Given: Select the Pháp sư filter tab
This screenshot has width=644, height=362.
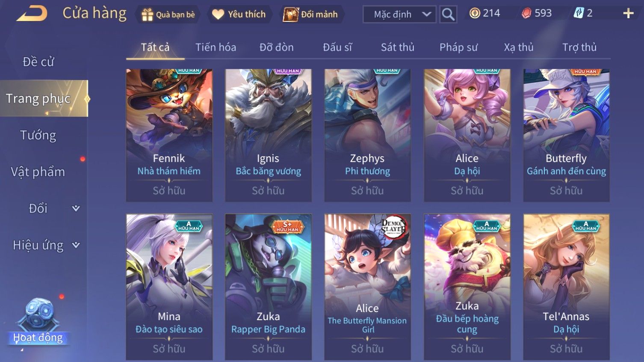Looking at the screenshot, I should click(458, 47).
